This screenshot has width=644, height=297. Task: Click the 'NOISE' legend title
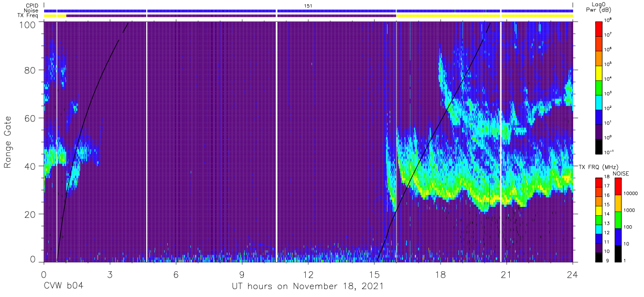tap(621, 173)
